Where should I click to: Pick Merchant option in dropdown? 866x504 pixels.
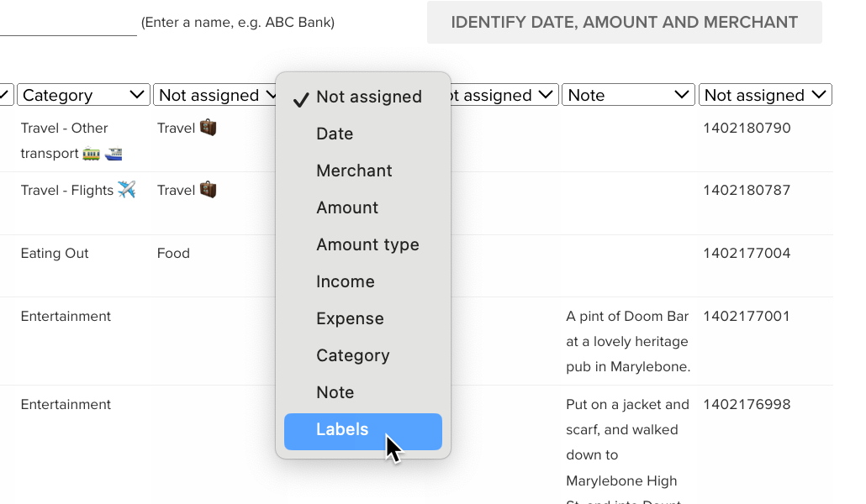click(354, 171)
